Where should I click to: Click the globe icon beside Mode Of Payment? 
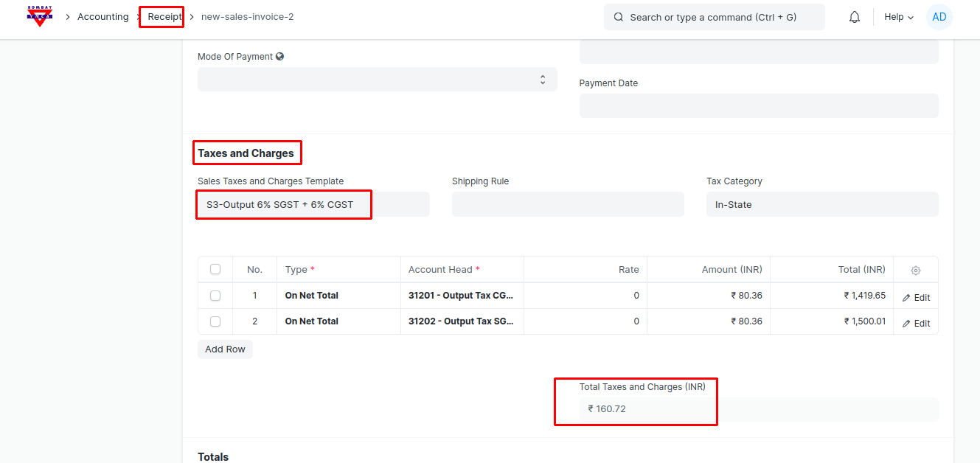tap(280, 57)
